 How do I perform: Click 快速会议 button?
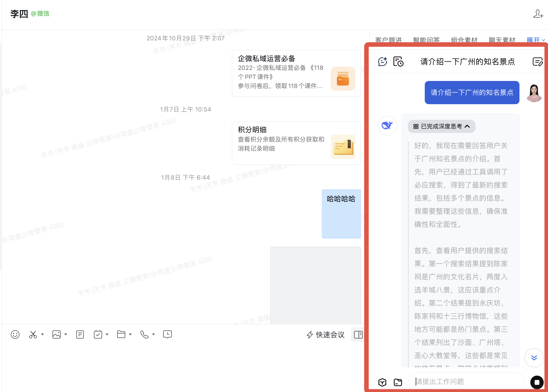pos(326,335)
